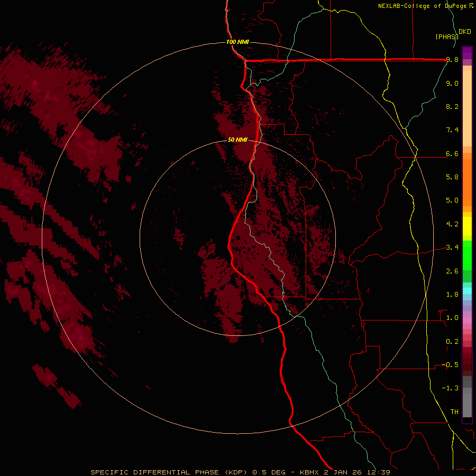Click the 7.4 scale value

click(x=452, y=130)
